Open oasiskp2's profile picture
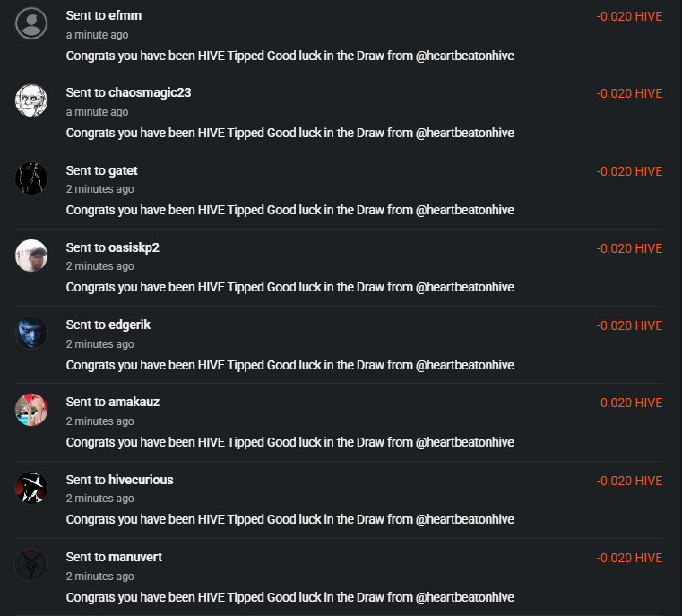 (31, 256)
